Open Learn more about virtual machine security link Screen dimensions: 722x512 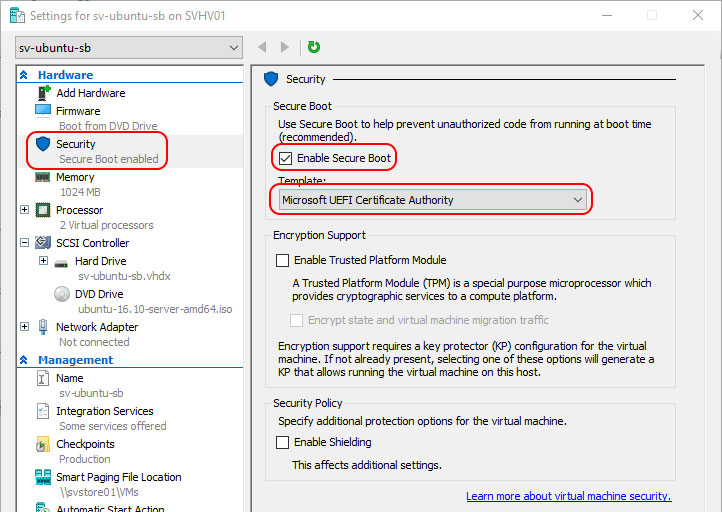pyautogui.click(x=568, y=496)
